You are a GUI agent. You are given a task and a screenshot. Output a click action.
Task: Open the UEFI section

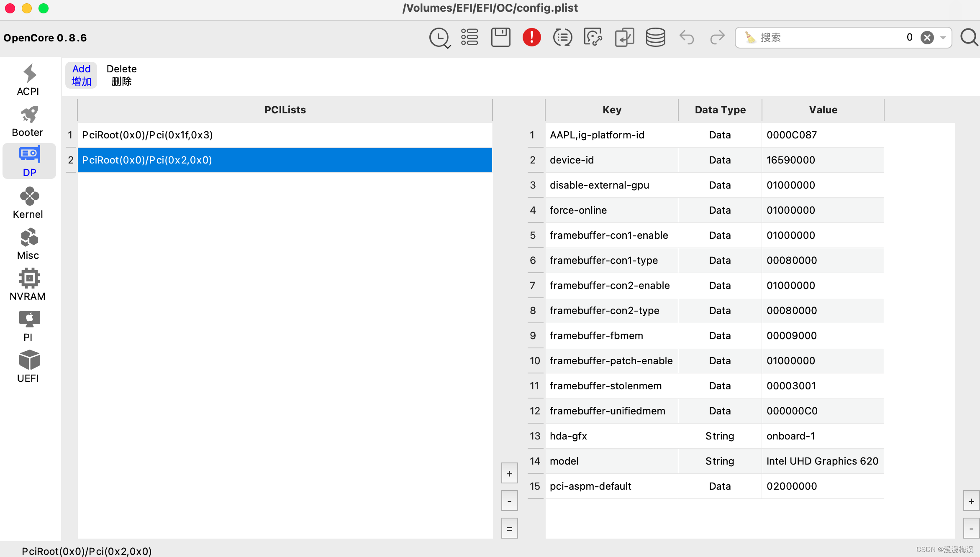(x=29, y=366)
